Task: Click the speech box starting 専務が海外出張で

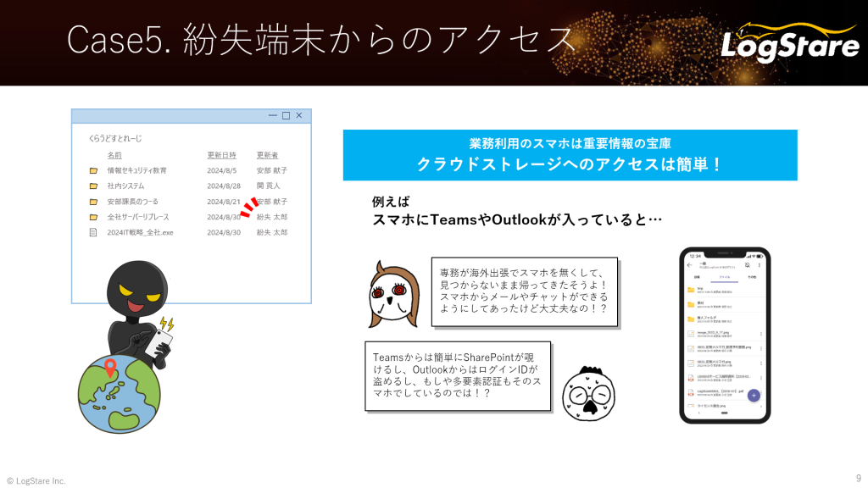Action: (x=524, y=291)
